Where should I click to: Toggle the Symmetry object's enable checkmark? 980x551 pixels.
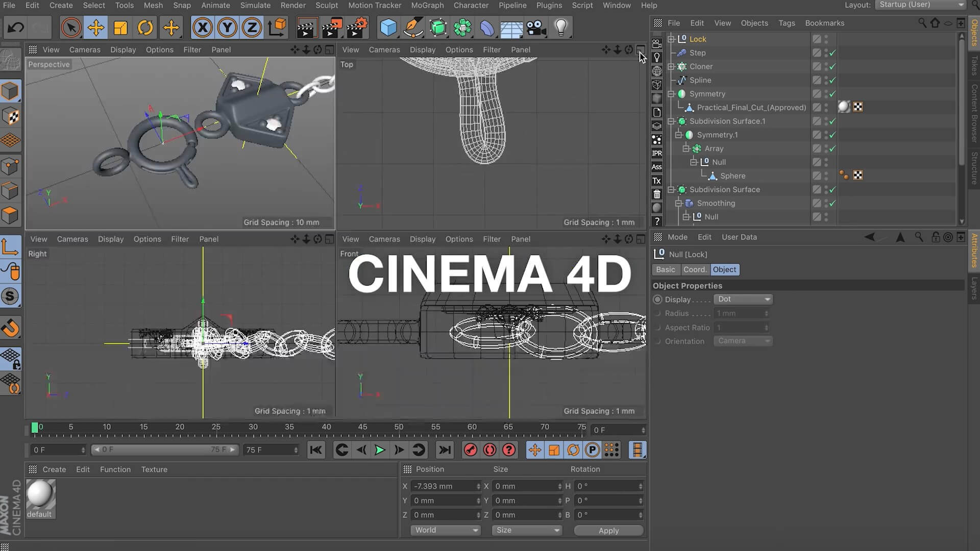pos(832,94)
